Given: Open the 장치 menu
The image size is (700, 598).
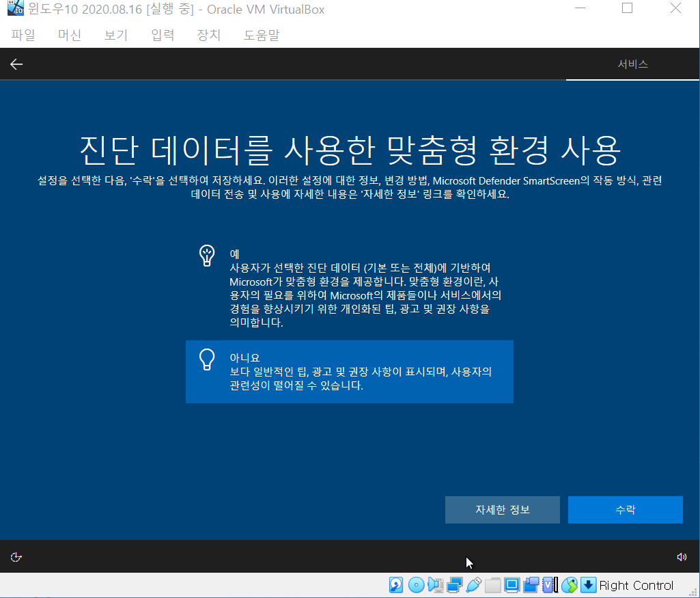Looking at the screenshot, I should pos(209,35).
